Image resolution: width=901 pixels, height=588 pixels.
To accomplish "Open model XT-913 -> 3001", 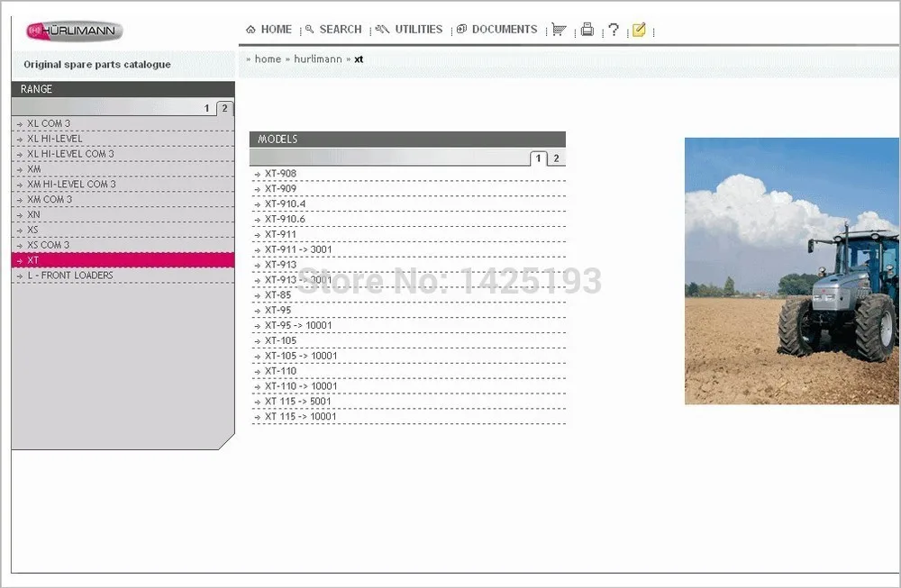I will pos(408,280).
